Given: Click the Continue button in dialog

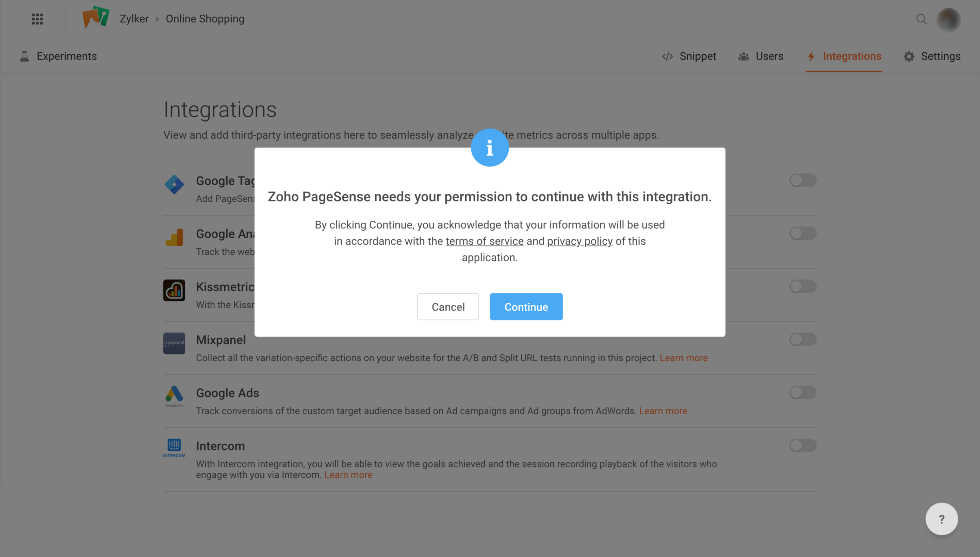Looking at the screenshot, I should 526,307.
